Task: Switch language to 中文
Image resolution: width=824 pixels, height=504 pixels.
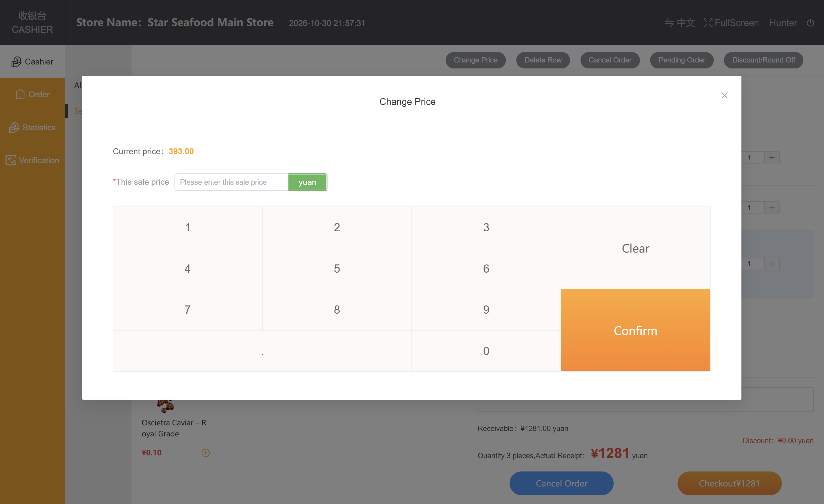Action: [x=680, y=23]
